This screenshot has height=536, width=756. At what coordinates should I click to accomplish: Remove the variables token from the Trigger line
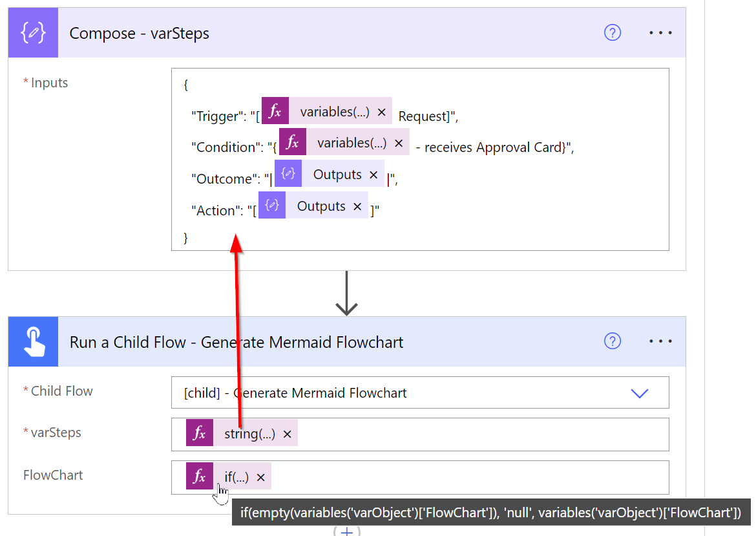(x=382, y=110)
